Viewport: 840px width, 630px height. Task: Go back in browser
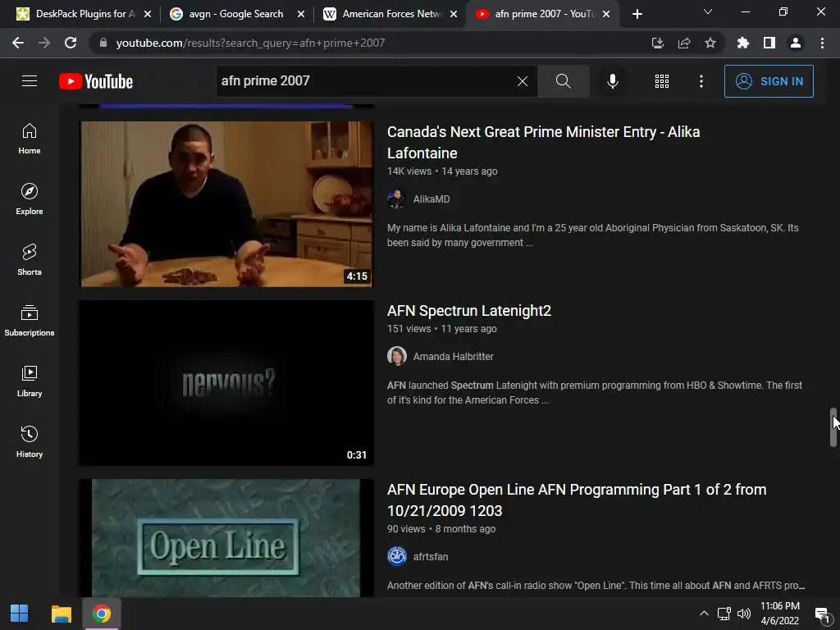click(x=18, y=43)
